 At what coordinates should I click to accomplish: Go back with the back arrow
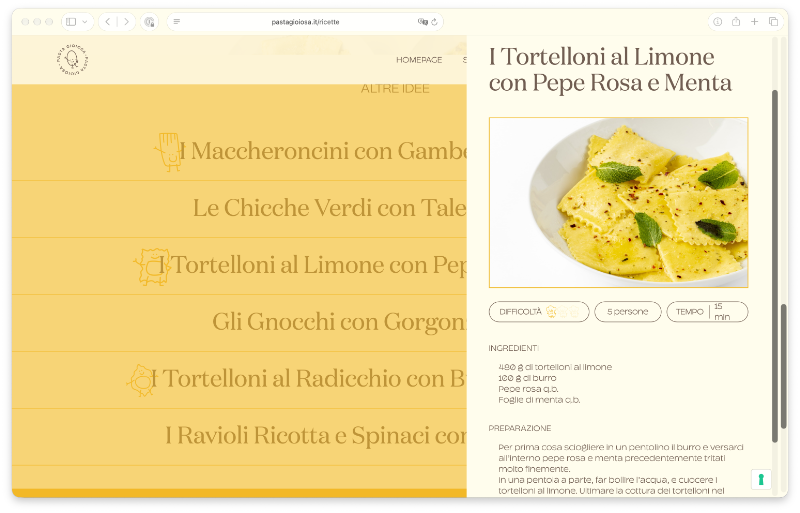pyautogui.click(x=108, y=22)
